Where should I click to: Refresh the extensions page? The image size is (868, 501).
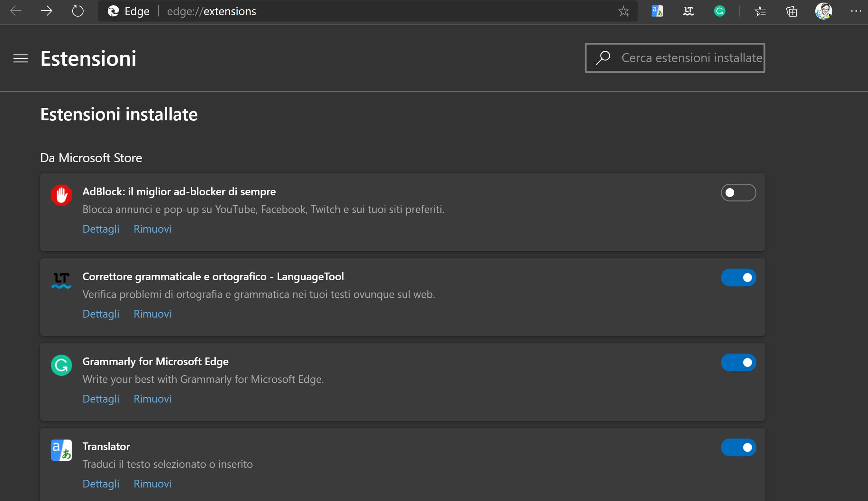78,11
